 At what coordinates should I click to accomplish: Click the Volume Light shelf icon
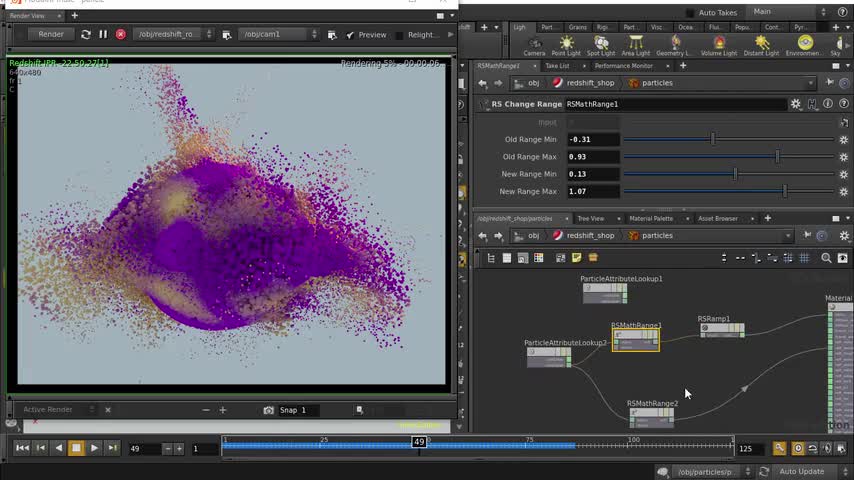coord(719,45)
